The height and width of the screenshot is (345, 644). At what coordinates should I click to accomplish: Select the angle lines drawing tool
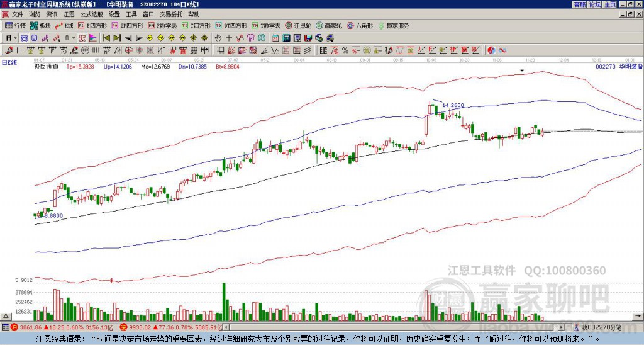(265, 50)
